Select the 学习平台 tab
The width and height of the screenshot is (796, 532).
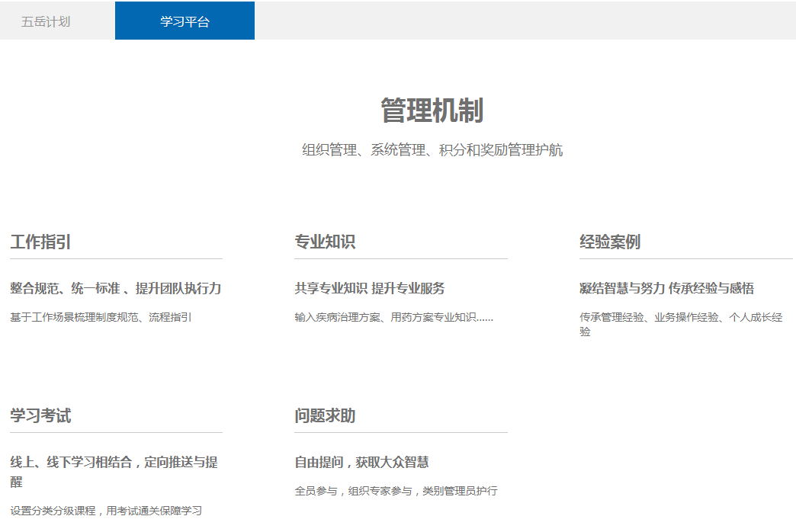(185, 21)
